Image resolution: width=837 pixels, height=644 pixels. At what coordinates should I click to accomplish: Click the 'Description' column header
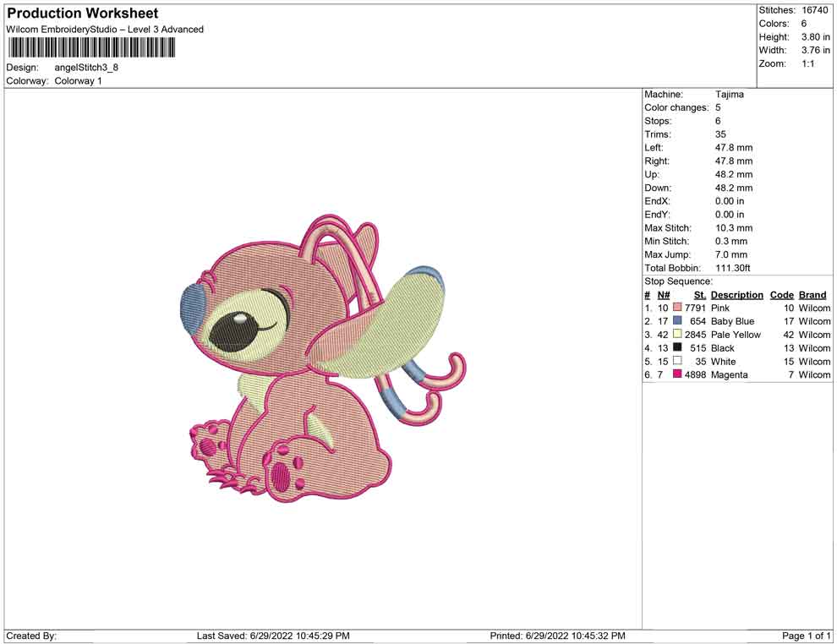point(737,294)
